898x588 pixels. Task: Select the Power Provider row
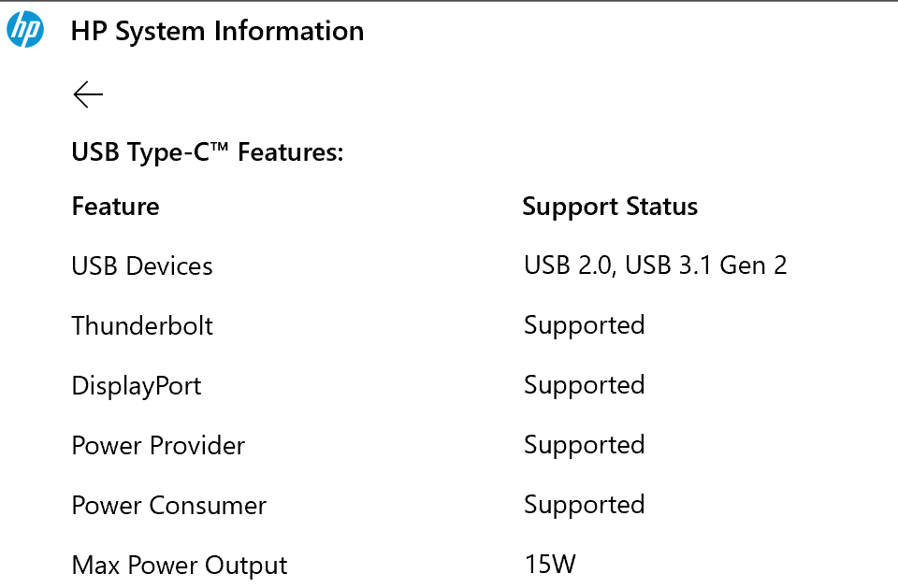coord(158,446)
